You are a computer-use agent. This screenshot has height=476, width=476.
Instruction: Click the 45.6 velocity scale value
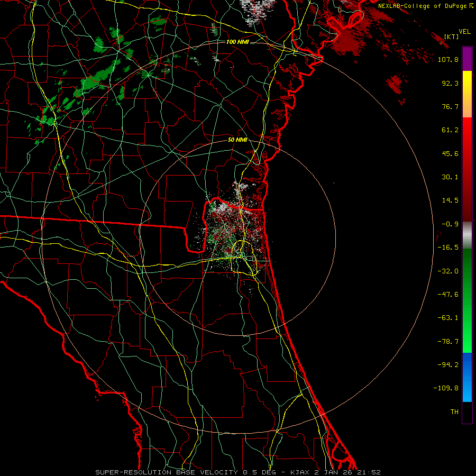450,153
